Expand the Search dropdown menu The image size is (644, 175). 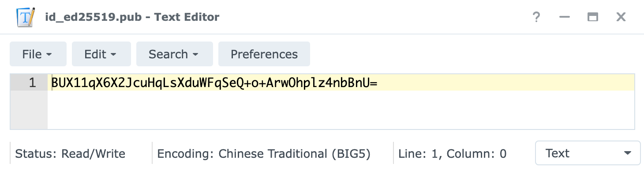pyautogui.click(x=175, y=54)
